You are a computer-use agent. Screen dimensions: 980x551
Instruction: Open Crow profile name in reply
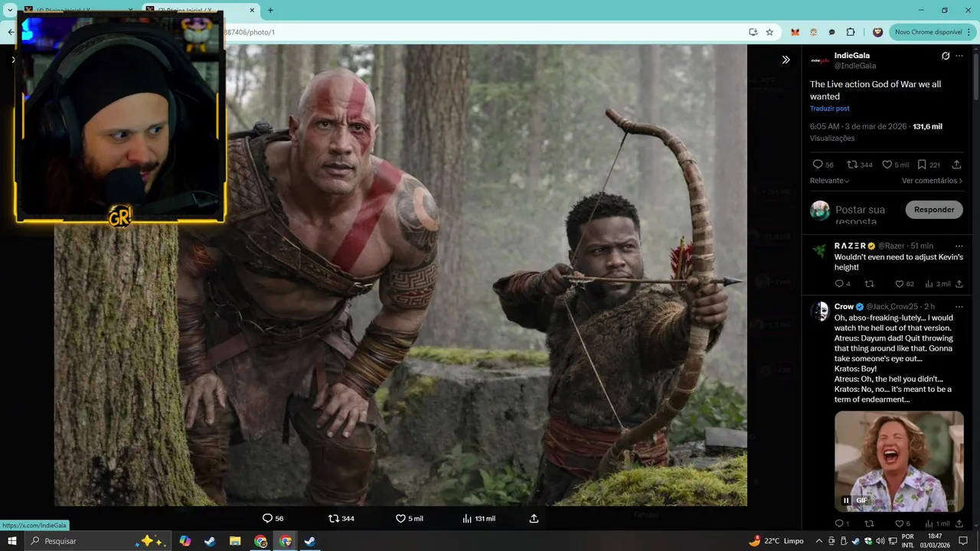pos(844,306)
